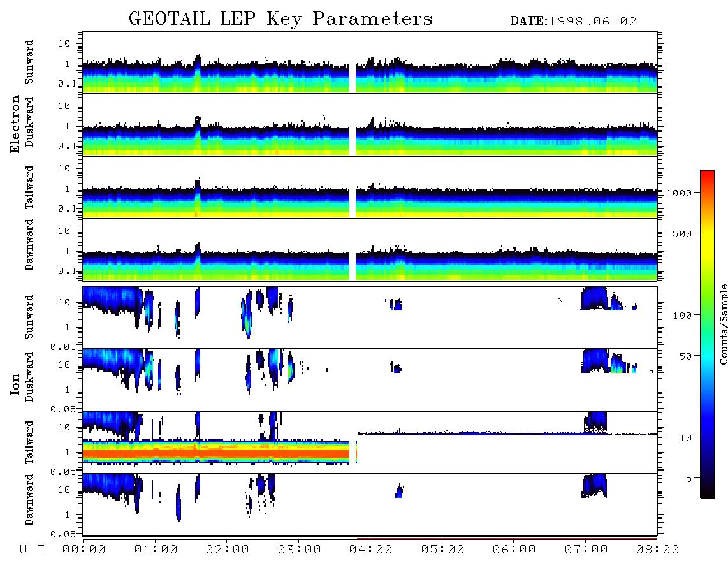The width and height of the screenshot is (728, 561).
Task: Click the yellow region of the color bar
Action: tap(708, 242)
